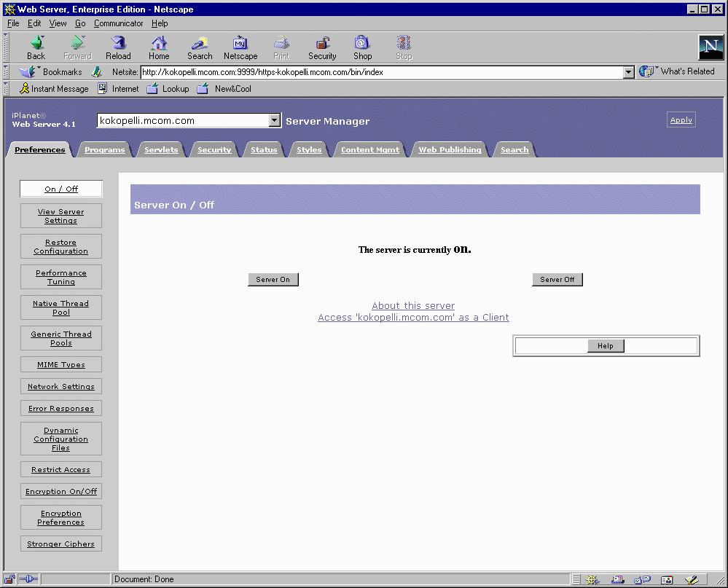
Task: Open Navigator from component bar
Action: pyautogui.click(x=592, y=579)
